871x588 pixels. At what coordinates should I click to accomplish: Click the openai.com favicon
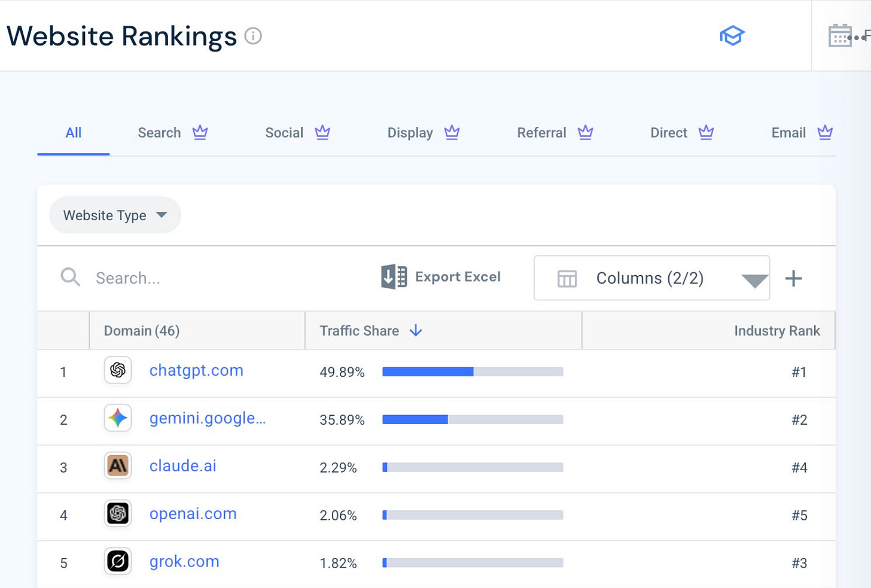[118, 514]
